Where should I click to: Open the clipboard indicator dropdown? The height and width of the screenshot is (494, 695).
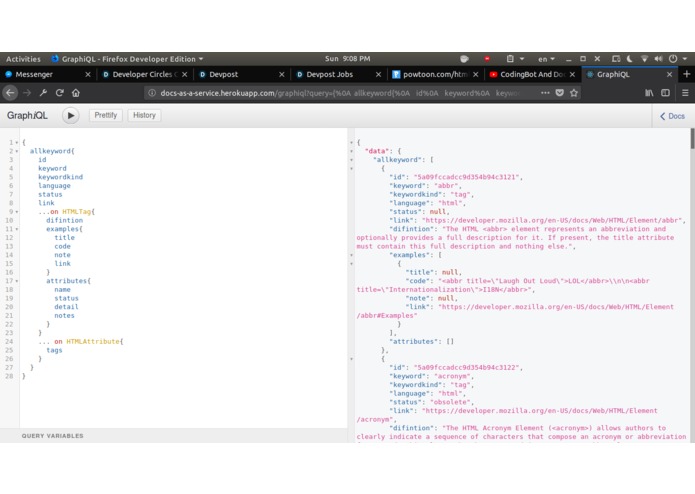tap(515, 59)
